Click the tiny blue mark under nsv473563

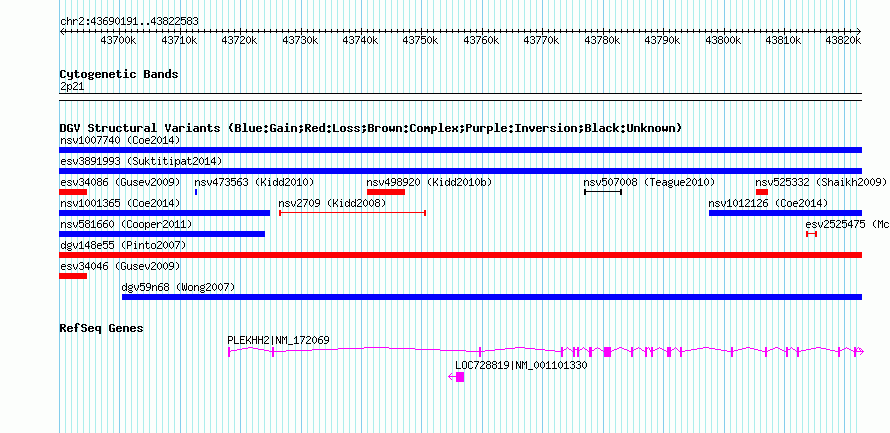196,192
